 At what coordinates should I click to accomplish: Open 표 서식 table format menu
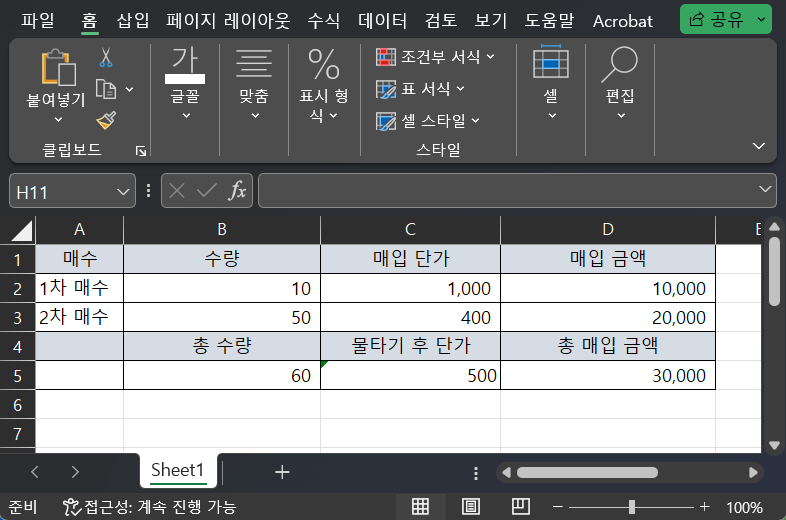(x=420, y=89)
